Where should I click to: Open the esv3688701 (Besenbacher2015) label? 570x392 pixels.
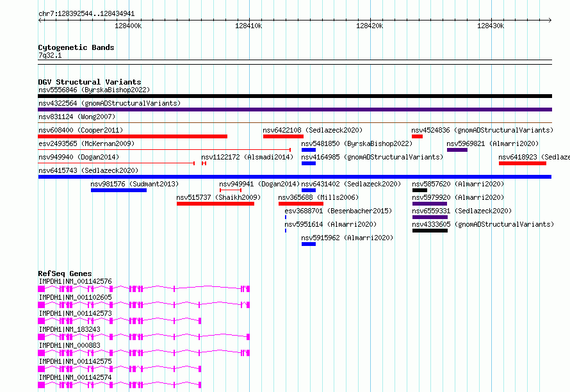[338, 211]
